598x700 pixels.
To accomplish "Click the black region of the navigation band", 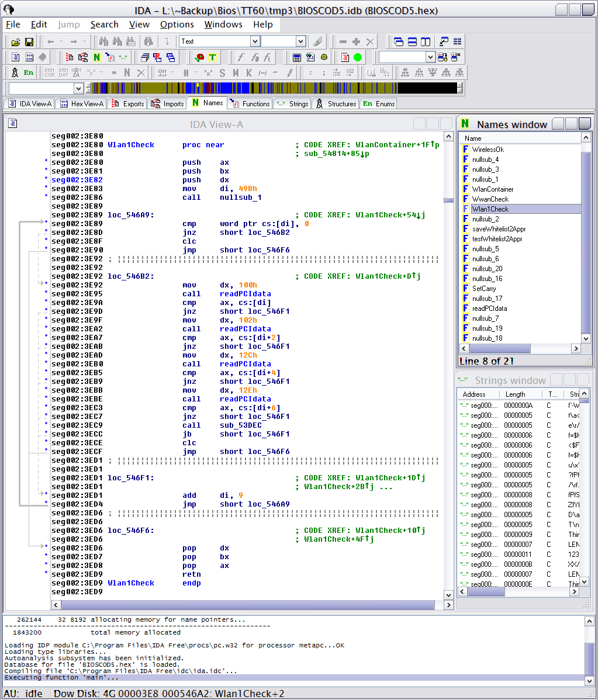I will tap(427, 88).
